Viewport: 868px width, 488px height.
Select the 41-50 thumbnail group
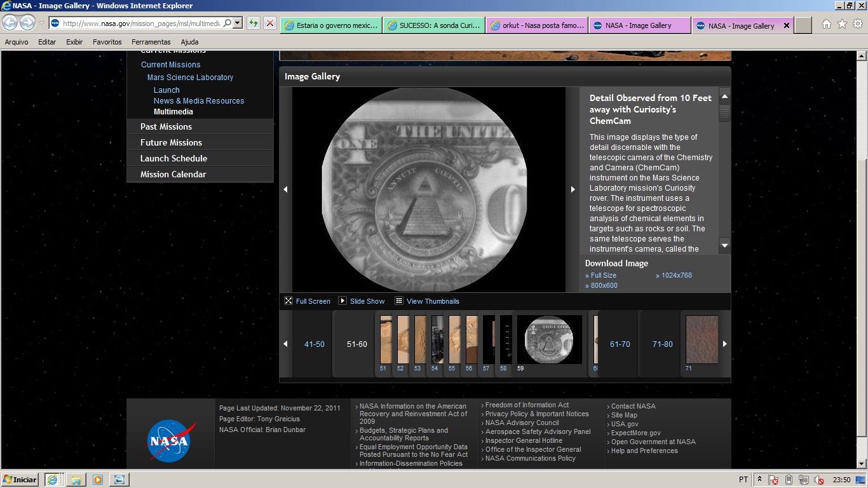315,344
